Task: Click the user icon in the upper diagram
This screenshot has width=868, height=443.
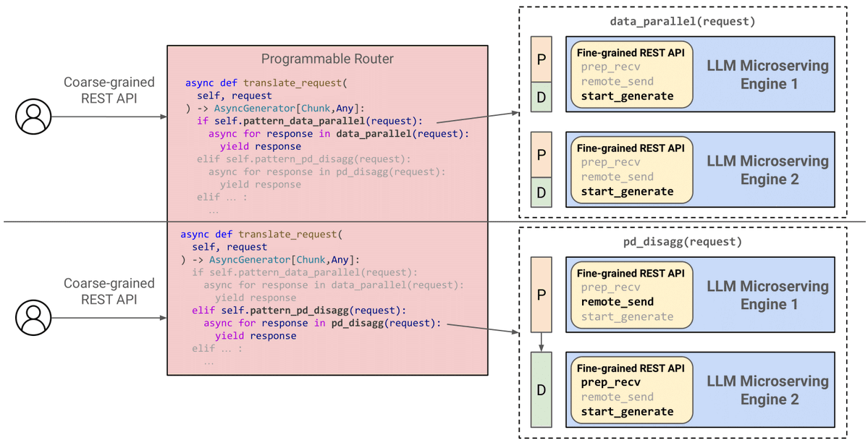Action: click(33, 117)
